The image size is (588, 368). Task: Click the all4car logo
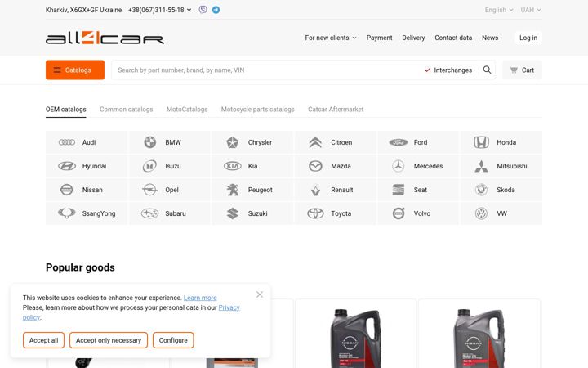(105, 38)
